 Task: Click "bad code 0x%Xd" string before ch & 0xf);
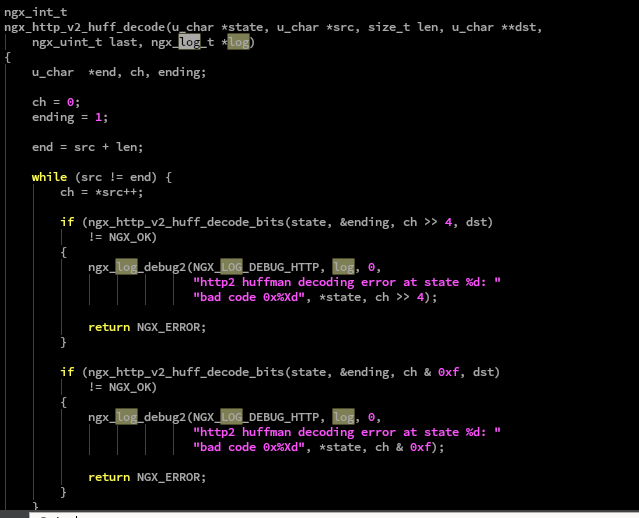249,447
